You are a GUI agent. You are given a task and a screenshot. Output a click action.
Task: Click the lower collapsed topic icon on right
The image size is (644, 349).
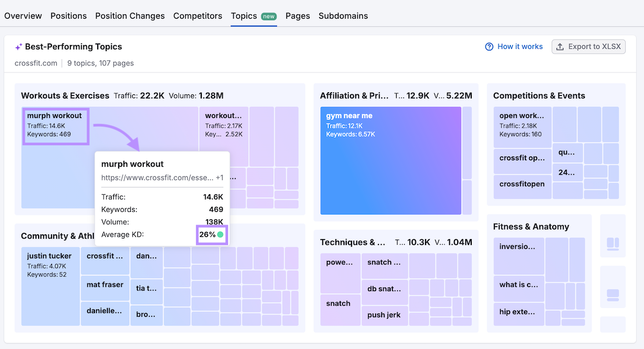[612, 295]
